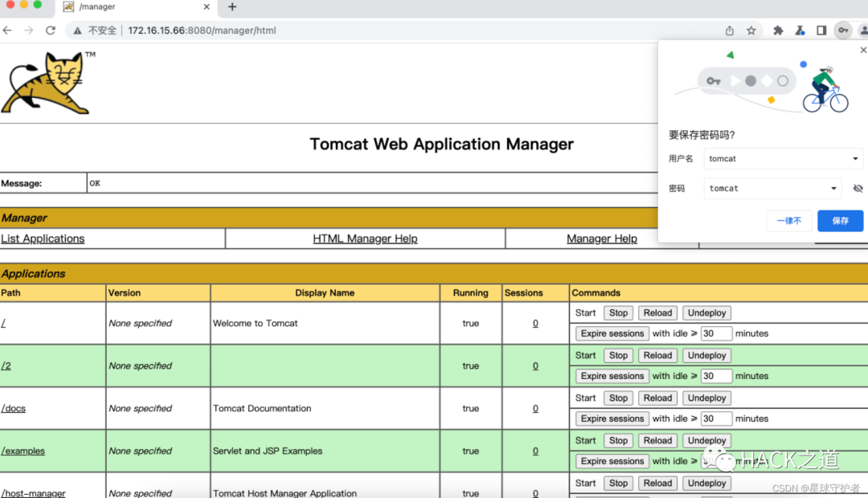This screenshot has height=498, width=868.
Task: Open sessions count for /docs application
Action: coord(535,408)
